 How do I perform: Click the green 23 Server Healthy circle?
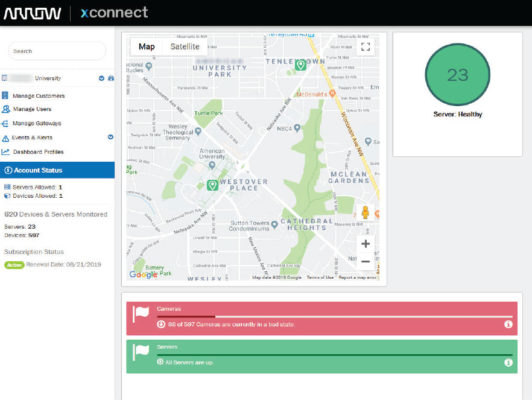tap(457, 74)
